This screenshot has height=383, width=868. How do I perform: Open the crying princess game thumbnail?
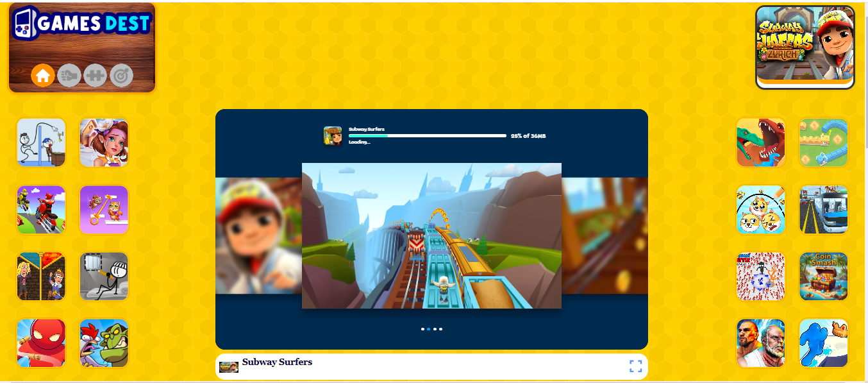[x=104, y=142]
